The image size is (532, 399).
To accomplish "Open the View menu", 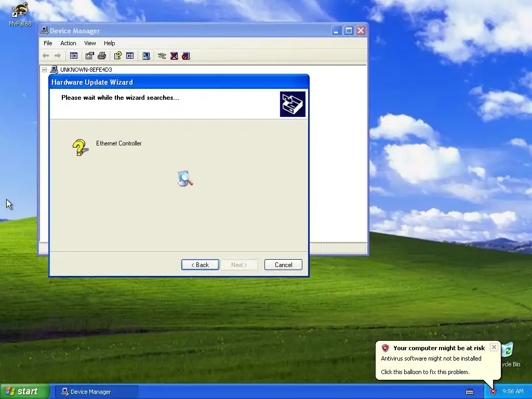I will [x=90, y=43].
